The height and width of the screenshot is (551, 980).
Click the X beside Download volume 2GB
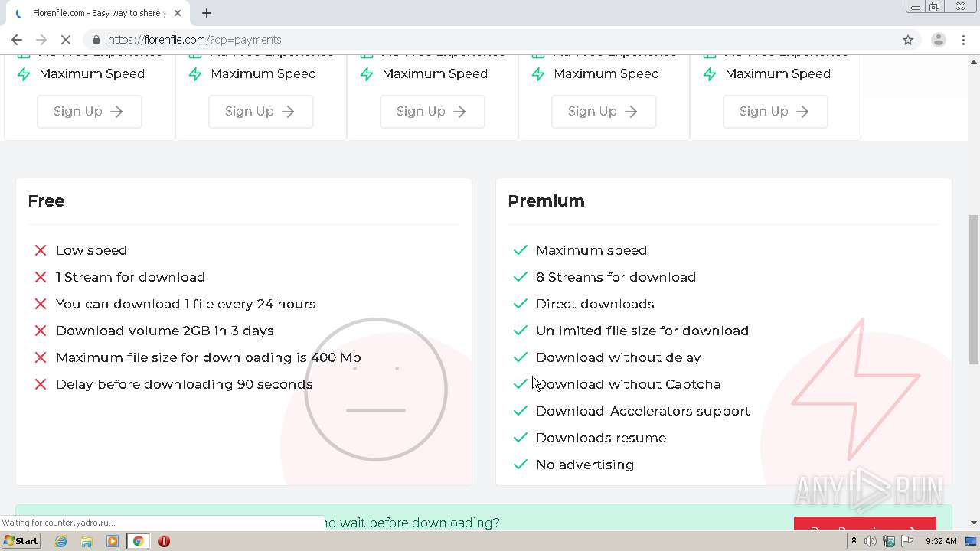[41, 331]
